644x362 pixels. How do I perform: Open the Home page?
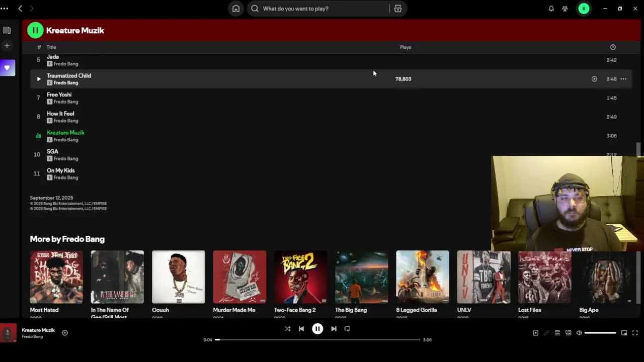[x=236, y=9]
